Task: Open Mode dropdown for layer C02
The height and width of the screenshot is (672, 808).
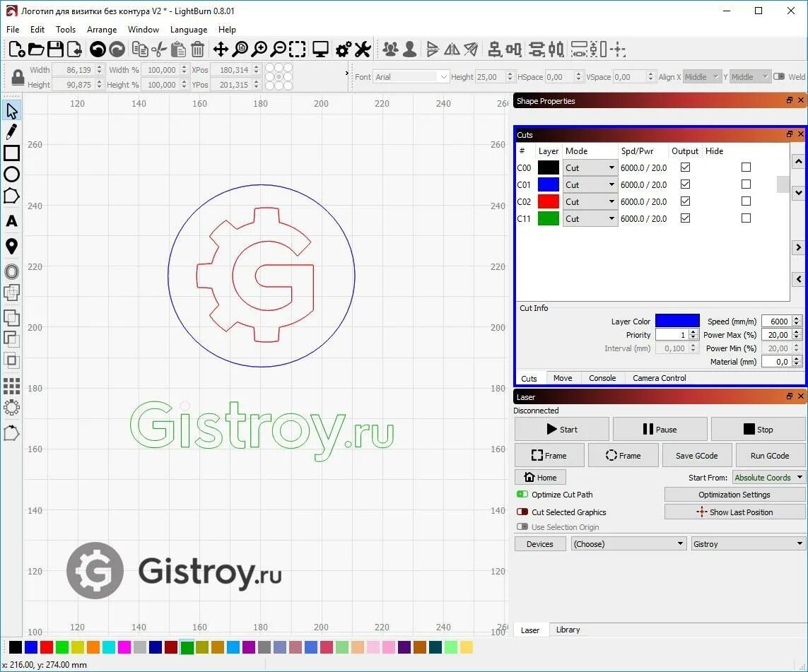Action: click(x=590, y=202)
